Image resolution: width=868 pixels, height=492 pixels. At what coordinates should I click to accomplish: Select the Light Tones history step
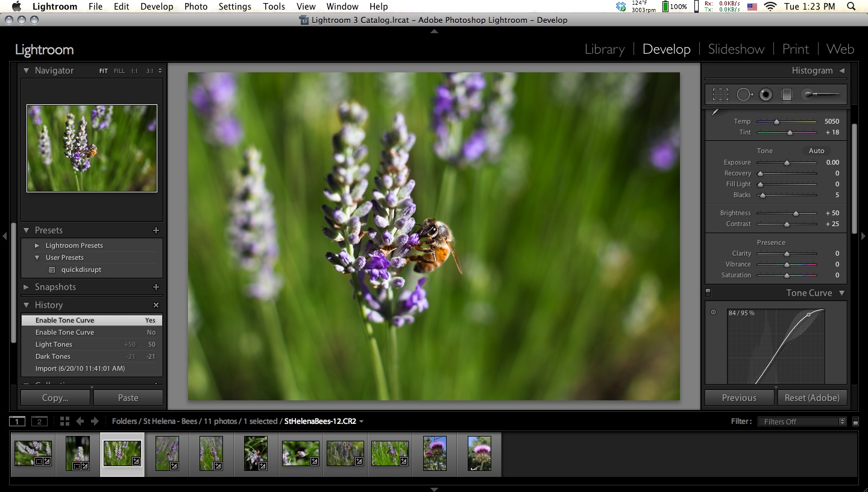92,344
